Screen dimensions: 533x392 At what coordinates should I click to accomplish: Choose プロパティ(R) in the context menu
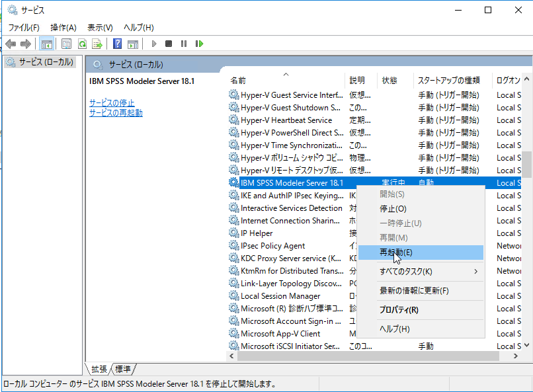point(421,310)
